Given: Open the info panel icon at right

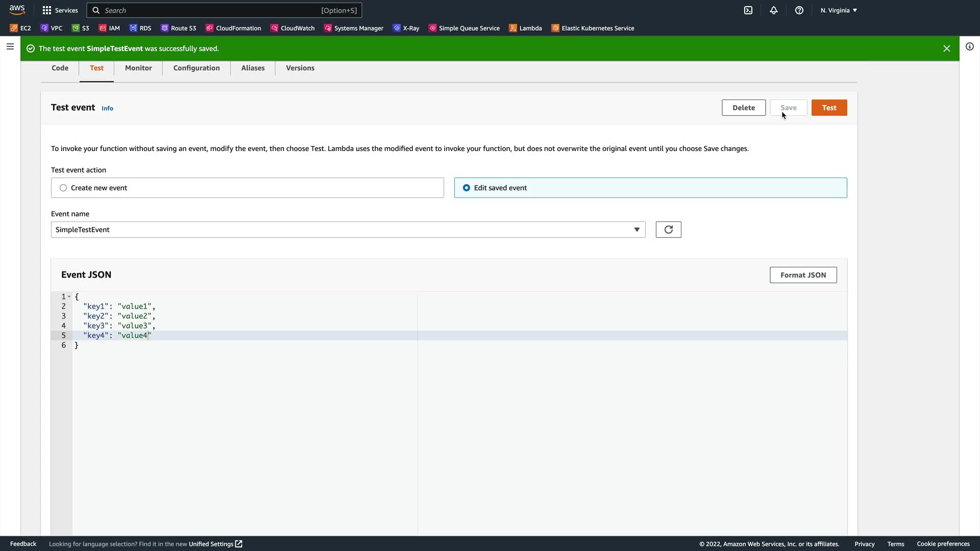Looking at the screenshot, I should tap(969, 46).
